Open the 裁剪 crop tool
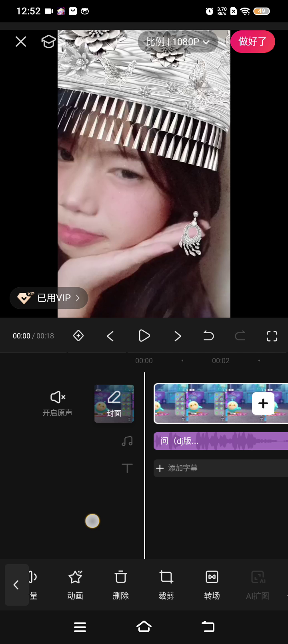Viewport: 288px width, 644px height. pyautogui.click(x=166, y=585)
